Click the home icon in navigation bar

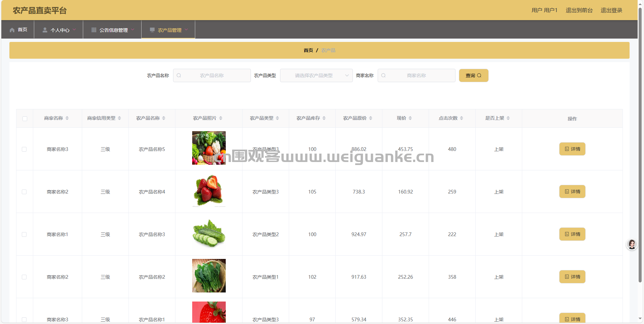click(x=12, y=30)
